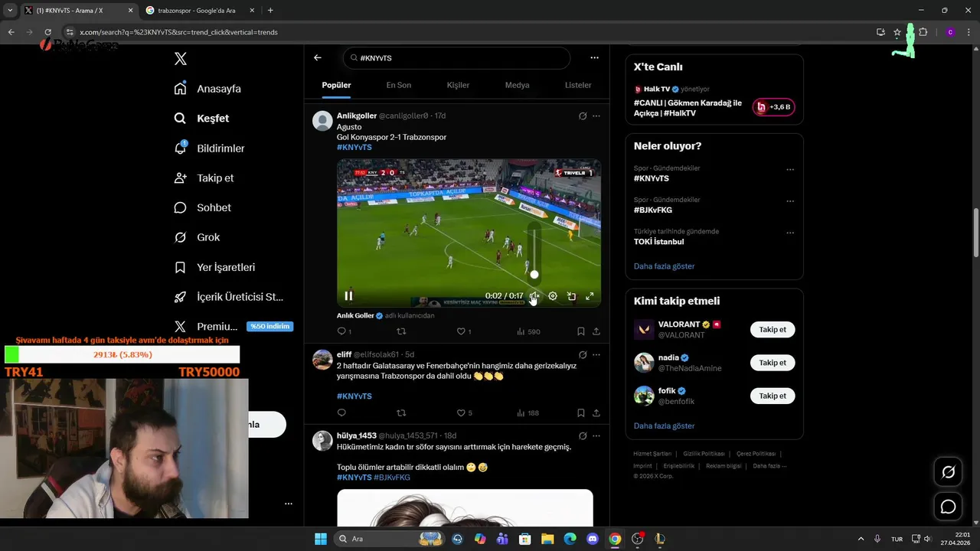Share the eliff post

coord(596,412)
